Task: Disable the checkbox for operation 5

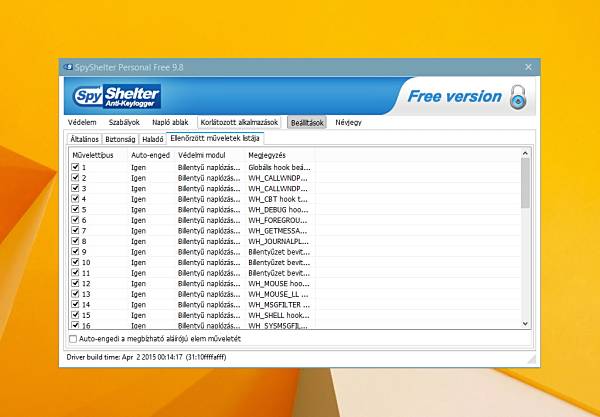Action: pyautogui.click(x=75, y=209)
